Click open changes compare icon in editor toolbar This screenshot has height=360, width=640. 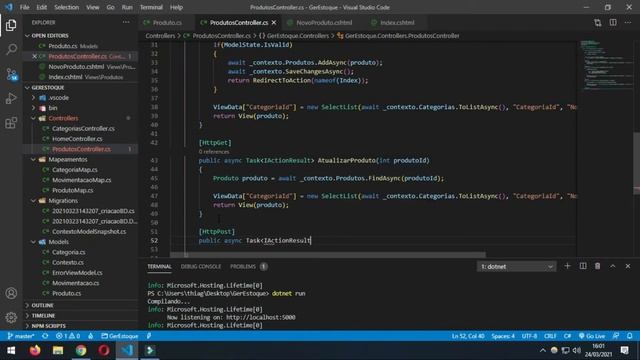pos(598,22)
